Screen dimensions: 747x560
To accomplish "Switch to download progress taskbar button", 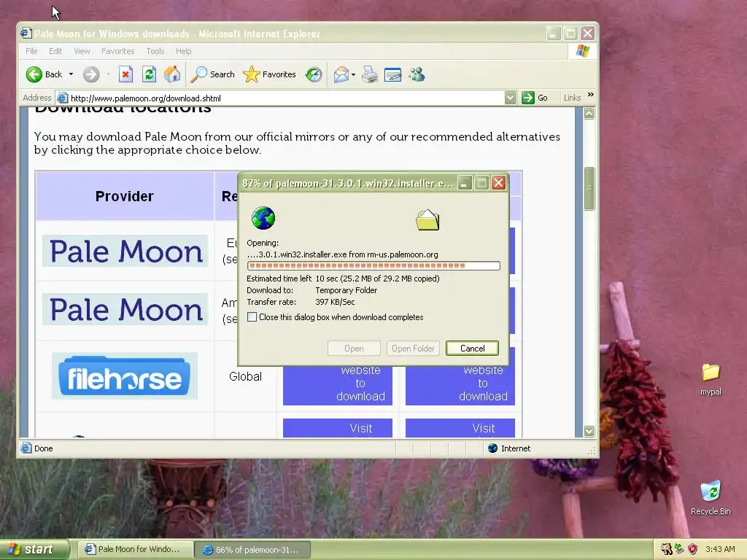I will tap(252, 550).
